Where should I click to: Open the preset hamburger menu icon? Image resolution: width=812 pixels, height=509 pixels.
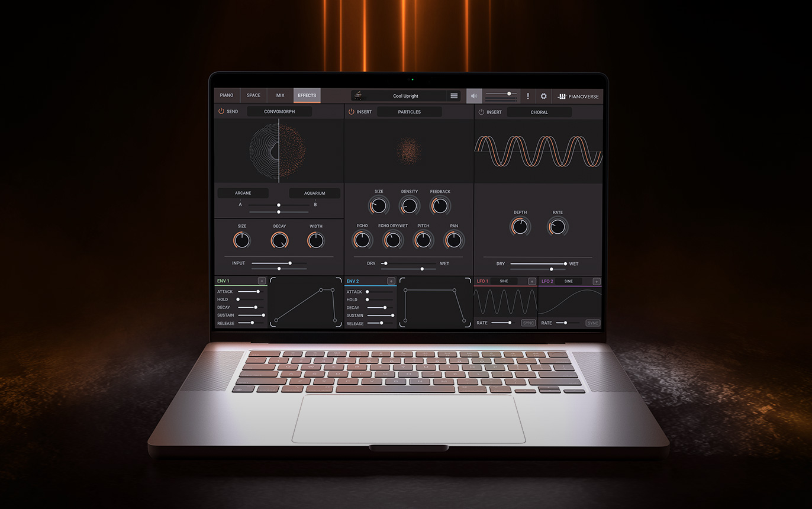tap(453, 95)
